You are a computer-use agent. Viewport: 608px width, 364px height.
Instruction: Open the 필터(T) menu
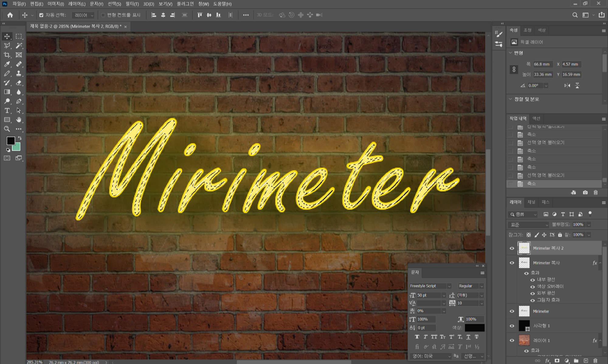[x=132, y=4]
